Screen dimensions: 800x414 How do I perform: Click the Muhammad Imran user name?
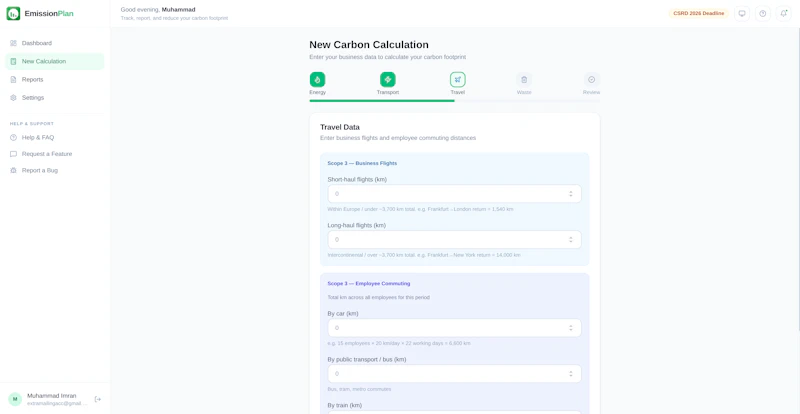tap(52, 396)
